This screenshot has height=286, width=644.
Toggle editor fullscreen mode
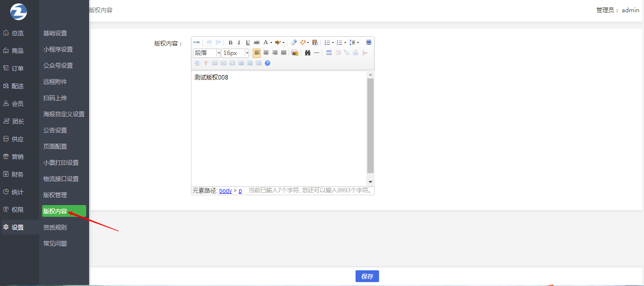pos(369,43)
